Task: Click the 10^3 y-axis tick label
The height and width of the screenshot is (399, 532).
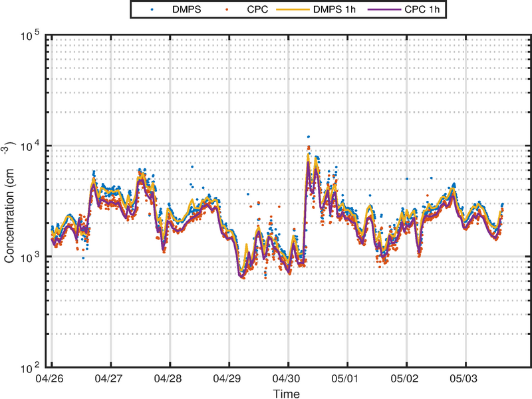Action: coord(30,257)
